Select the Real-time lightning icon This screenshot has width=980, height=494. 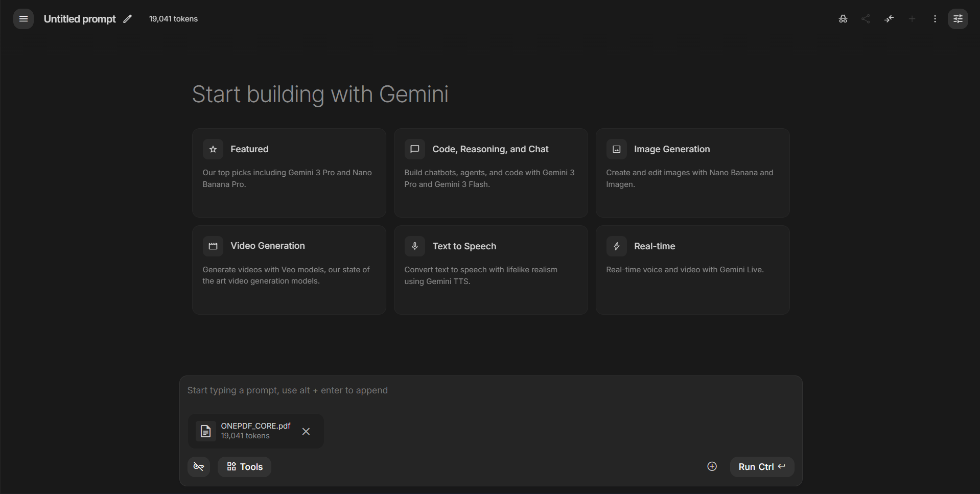[616, 246]
